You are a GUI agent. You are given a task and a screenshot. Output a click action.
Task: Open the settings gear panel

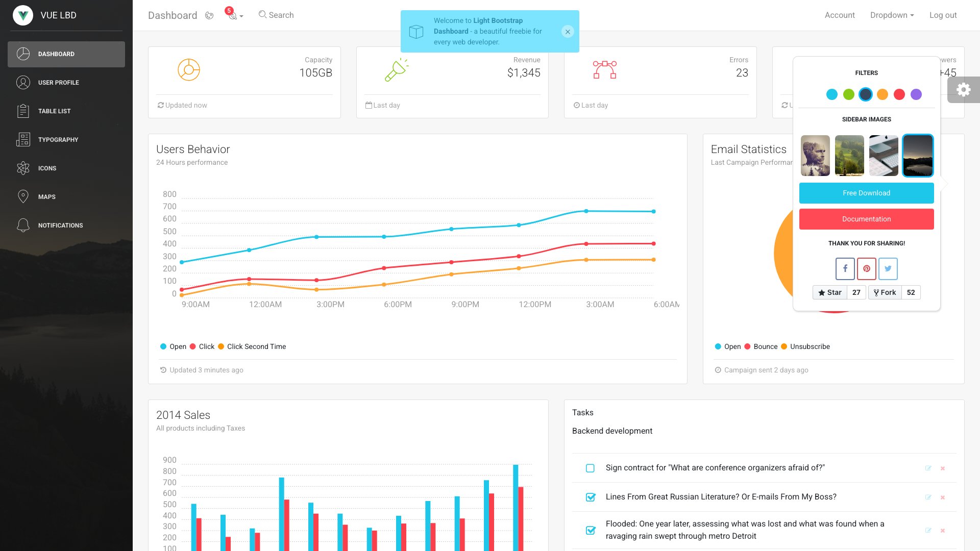point(964,89)
